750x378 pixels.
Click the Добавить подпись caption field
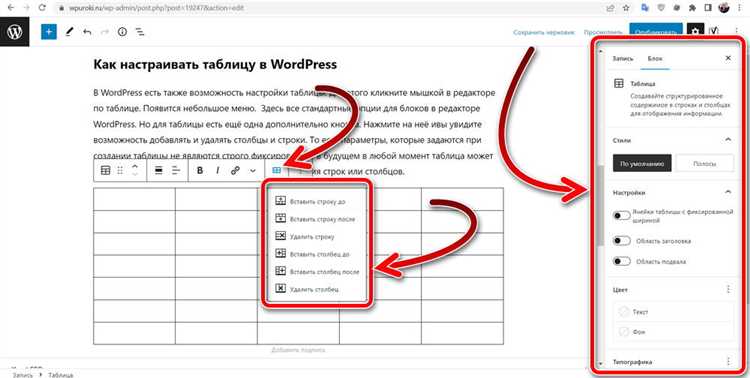point(298,350)
